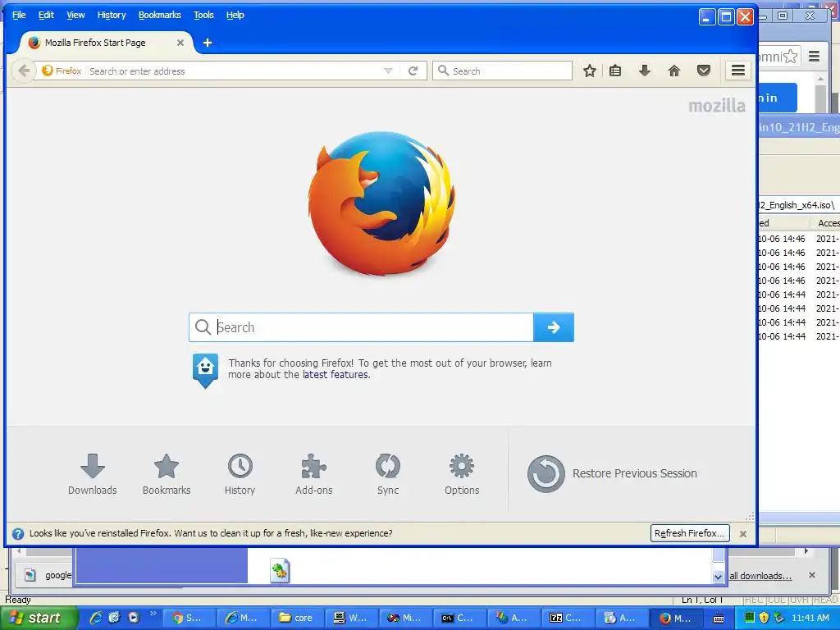Open the Help menu
The width and height of the screenshot is (840, 630).
235,15
